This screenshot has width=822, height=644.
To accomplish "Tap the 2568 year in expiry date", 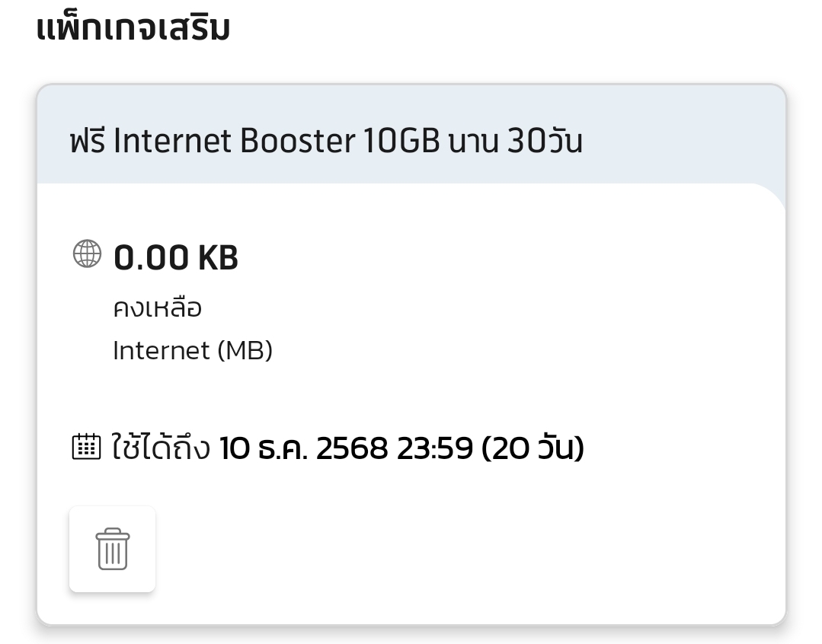I will tap(351, 448).
